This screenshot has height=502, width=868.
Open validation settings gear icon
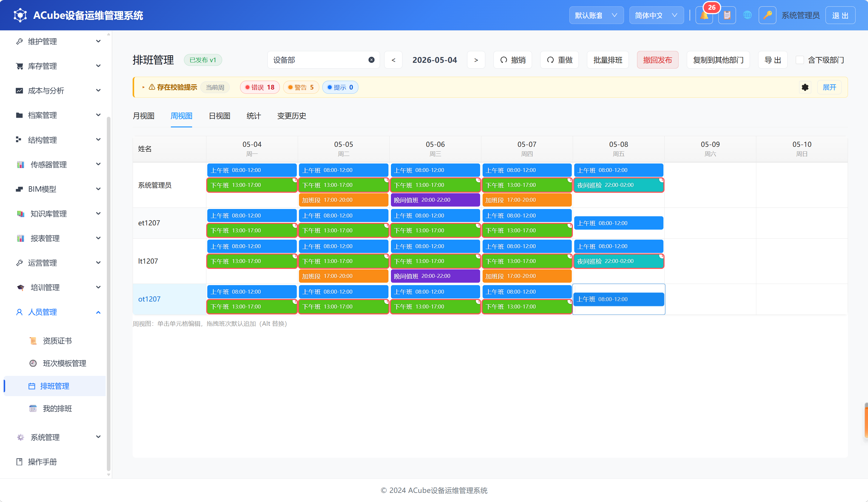tap(805, 87)
